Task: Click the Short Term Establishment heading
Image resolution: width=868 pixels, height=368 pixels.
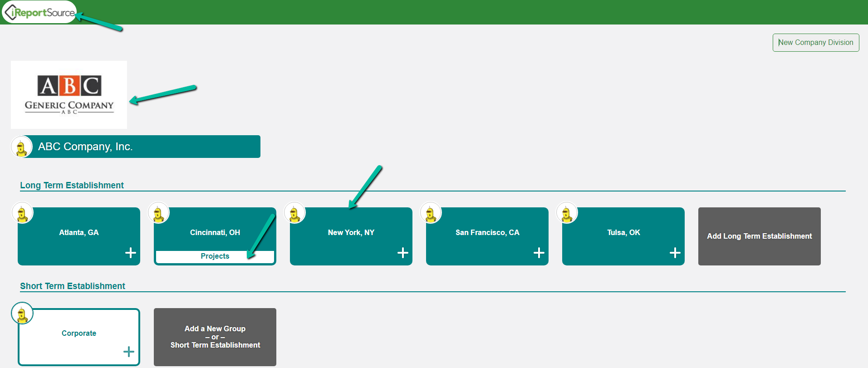Action: [73, 286]
